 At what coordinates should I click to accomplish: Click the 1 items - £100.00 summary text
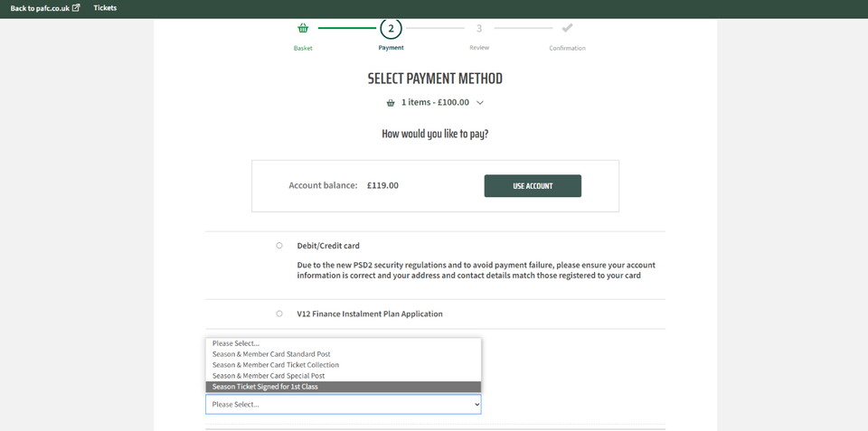pos(435,103)
